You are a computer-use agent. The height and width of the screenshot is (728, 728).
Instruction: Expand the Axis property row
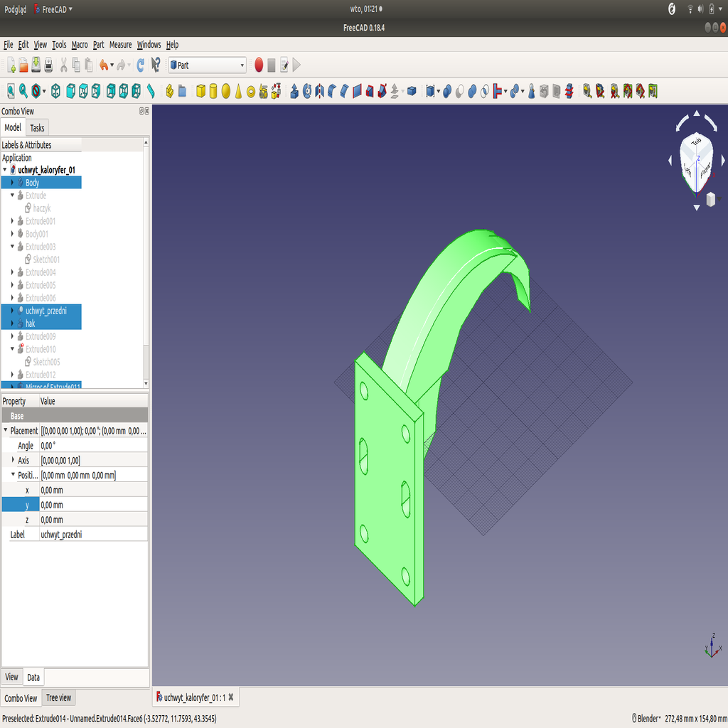13,460
